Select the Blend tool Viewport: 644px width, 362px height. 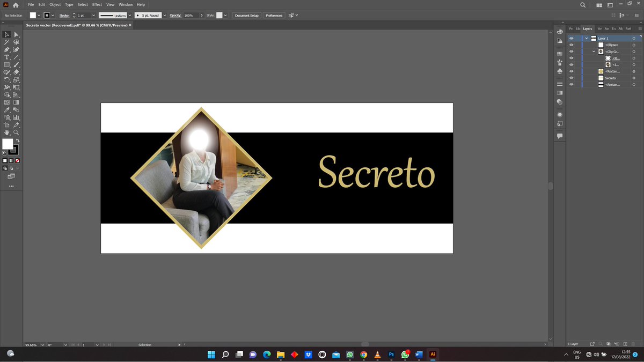pyautogui.click(x=17, y=109)
